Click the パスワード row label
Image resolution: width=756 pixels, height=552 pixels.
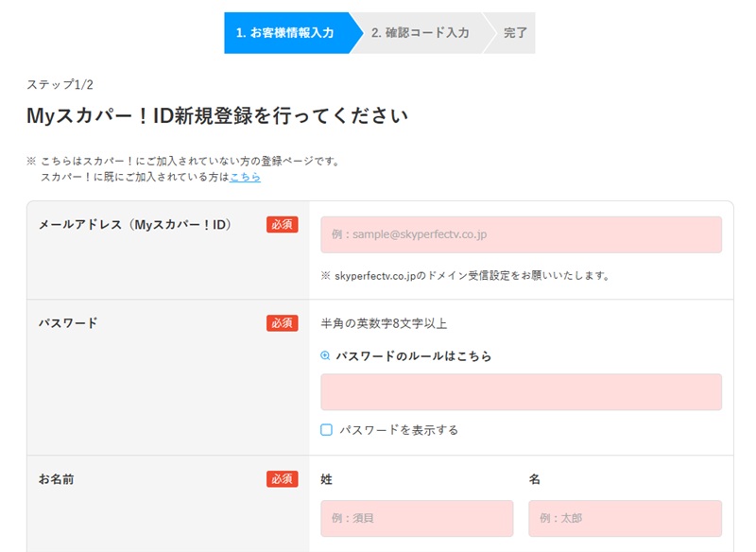[x=68, y=323]
